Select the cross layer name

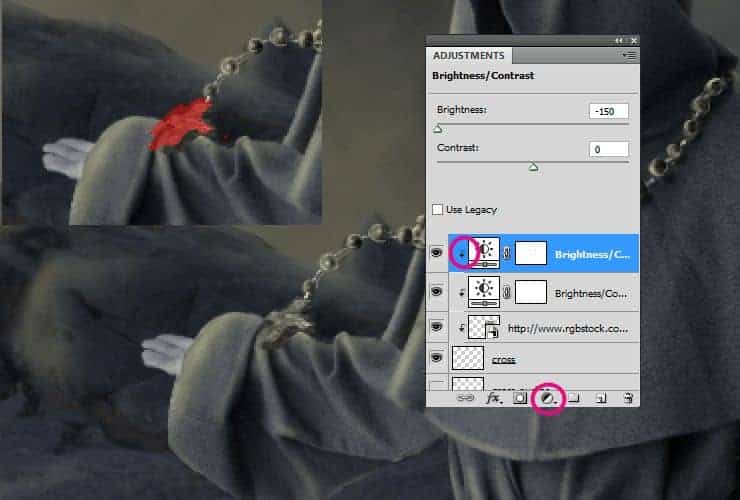tap(503, 360)
